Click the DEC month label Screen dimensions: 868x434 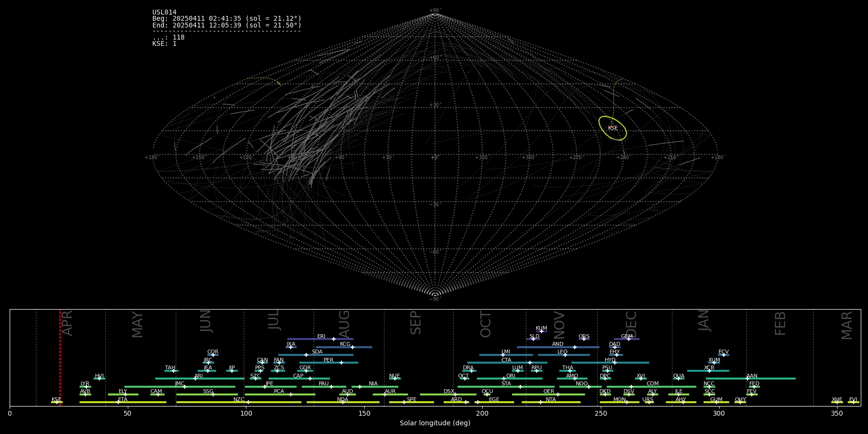click(x=631, y=325)
